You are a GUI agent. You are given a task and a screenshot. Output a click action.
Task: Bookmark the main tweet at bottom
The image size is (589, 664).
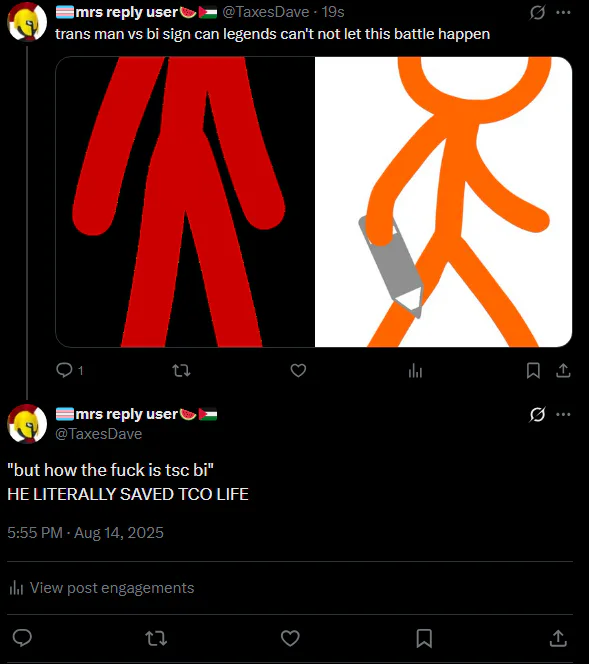tap(424, 638)
